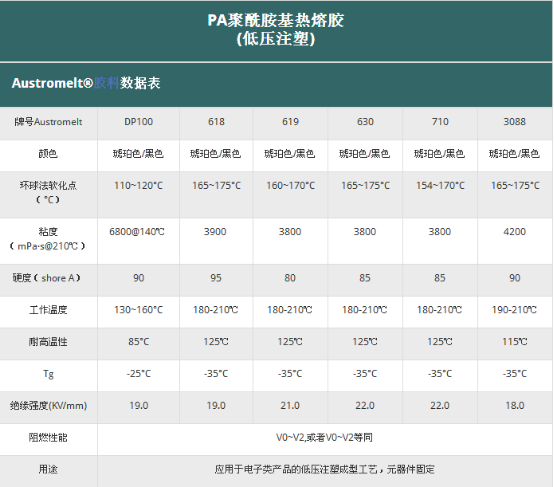Screen dimensions: 554x487
Task: Select the insulation strength value 18.0
Action: click(x=515, y=406)
